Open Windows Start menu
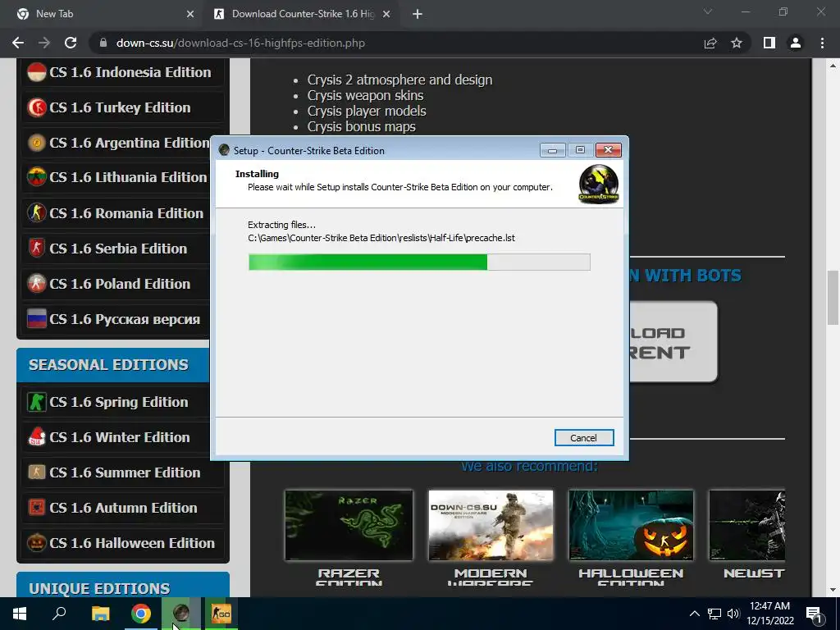This screenshot has width=840, height=630. click(x=20, y=614)
